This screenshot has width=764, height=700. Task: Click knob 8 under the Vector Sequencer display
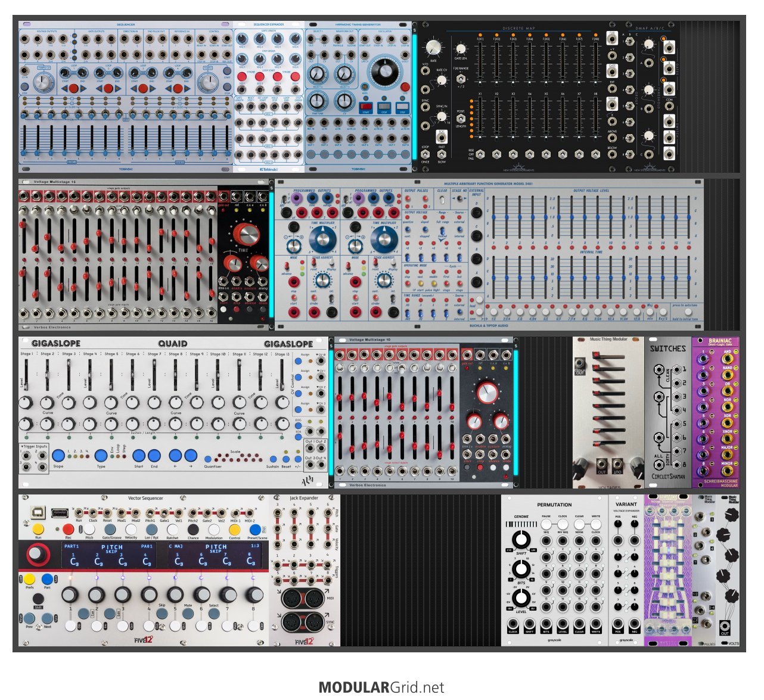point(254,595)
